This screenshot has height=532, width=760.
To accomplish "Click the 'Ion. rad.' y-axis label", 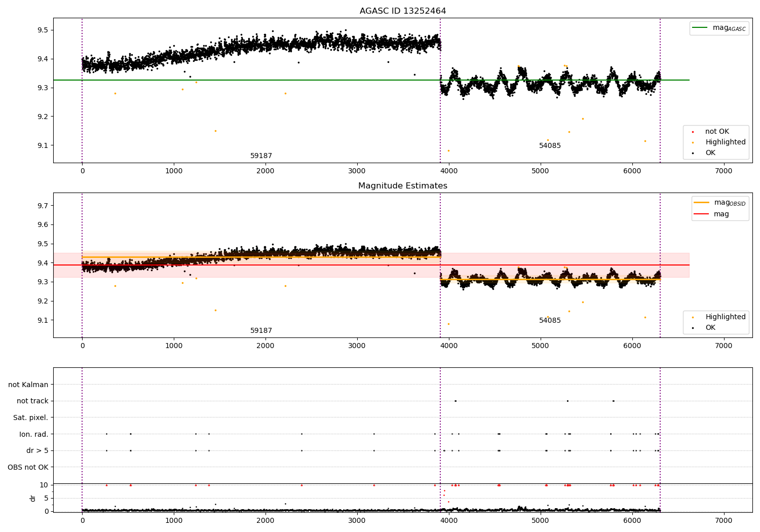I will (34, 434).
